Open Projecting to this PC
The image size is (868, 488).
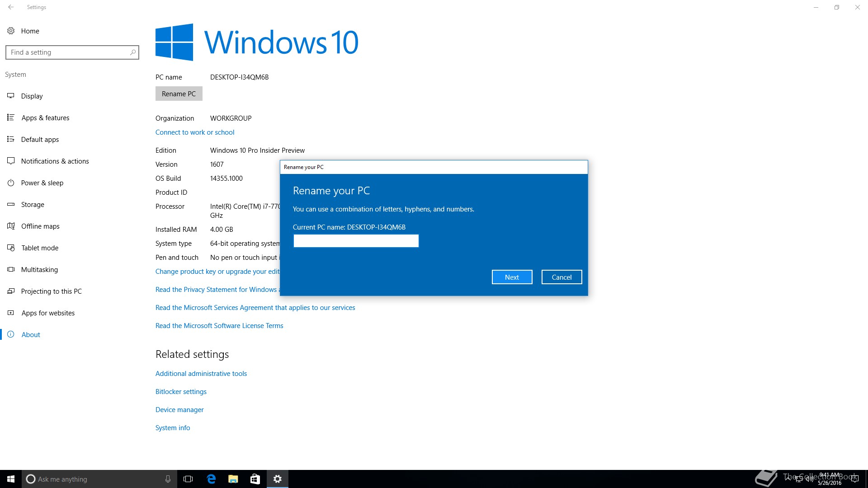pos(51,291)
